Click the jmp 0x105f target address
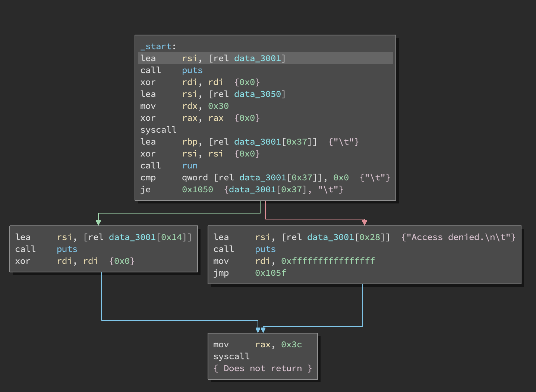The width and height of the screenshot is (536, 392). click(270, 273)
